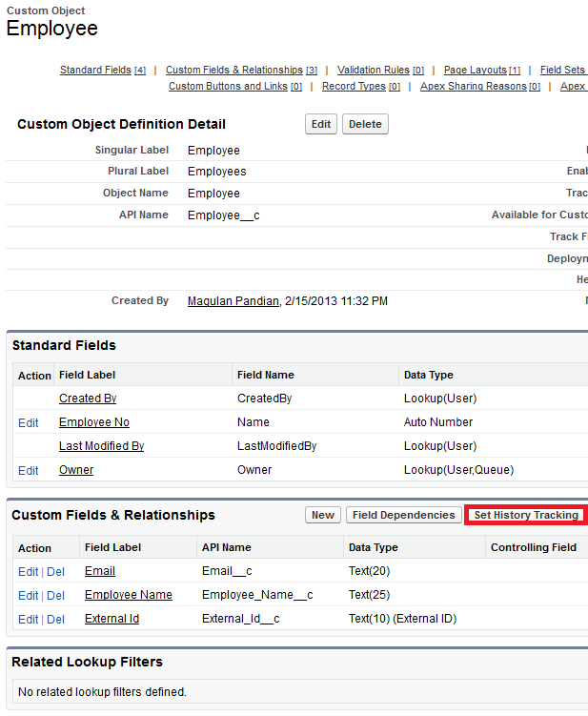Open Apex Sharing Reasons [0] link

(x=480, y=87)
